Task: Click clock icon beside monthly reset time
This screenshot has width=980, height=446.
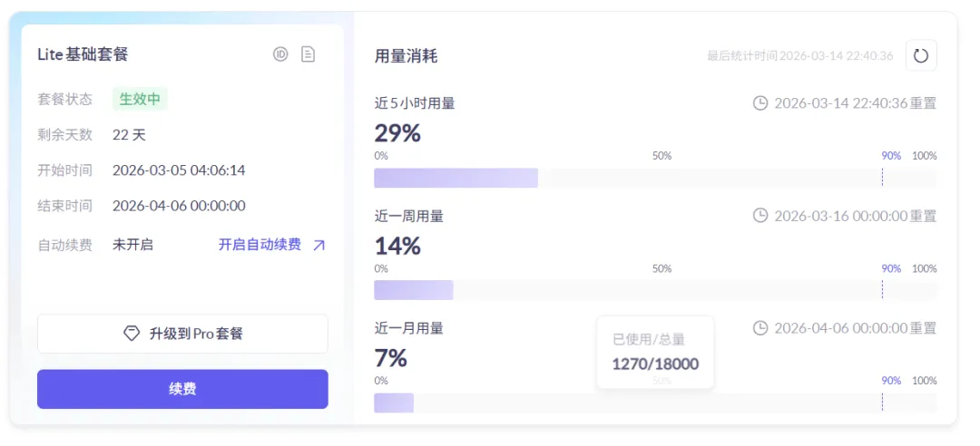Action: [760, 328]
